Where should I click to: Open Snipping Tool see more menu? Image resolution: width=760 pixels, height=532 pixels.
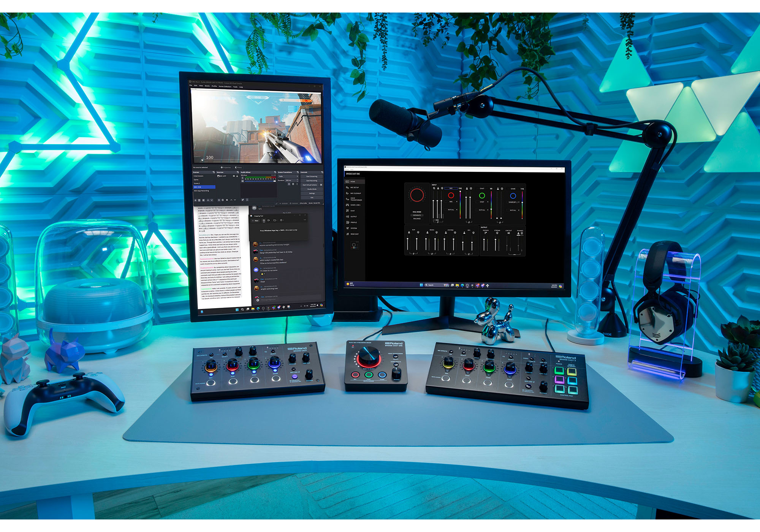click(305, 220)
